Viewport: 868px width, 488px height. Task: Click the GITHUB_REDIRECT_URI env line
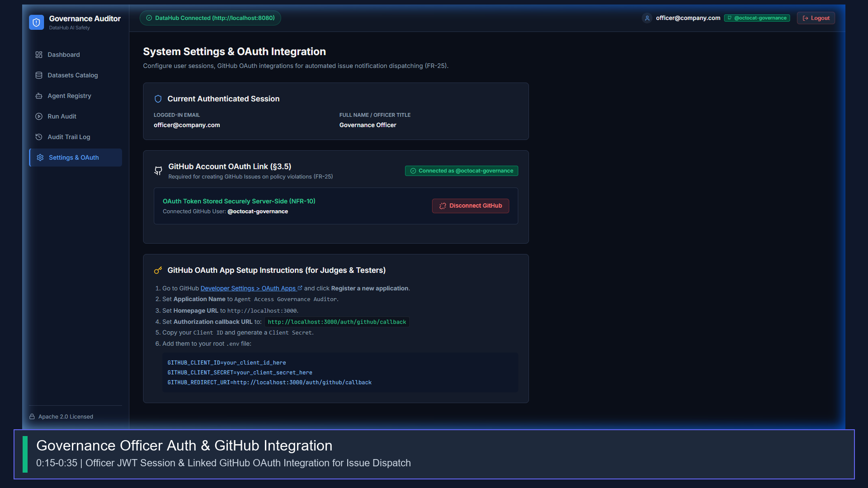click(x=269, y=383)
